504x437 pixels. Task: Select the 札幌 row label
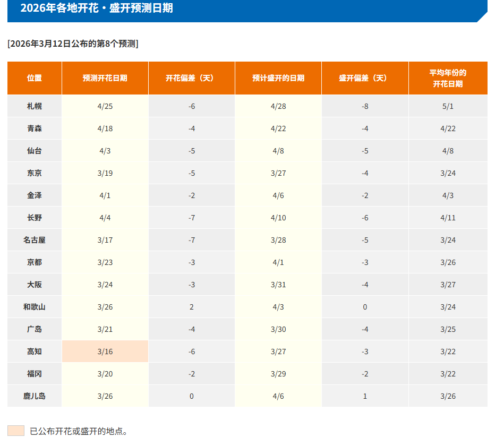click(x=35, y=106)
